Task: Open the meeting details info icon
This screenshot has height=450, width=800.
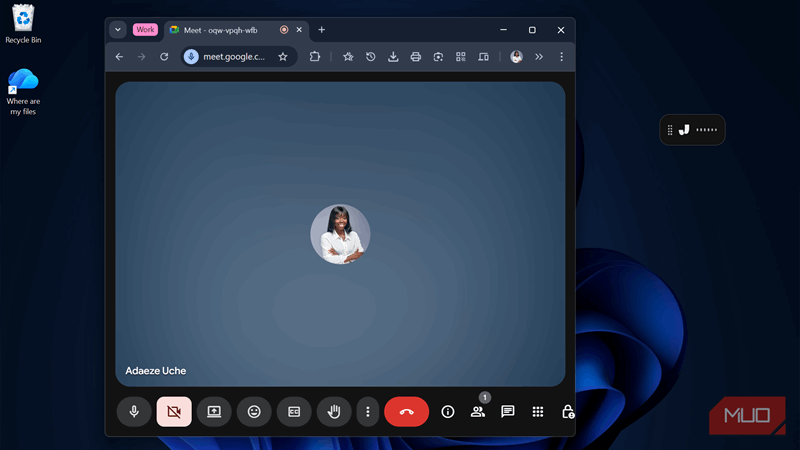Action: (448, 411)
